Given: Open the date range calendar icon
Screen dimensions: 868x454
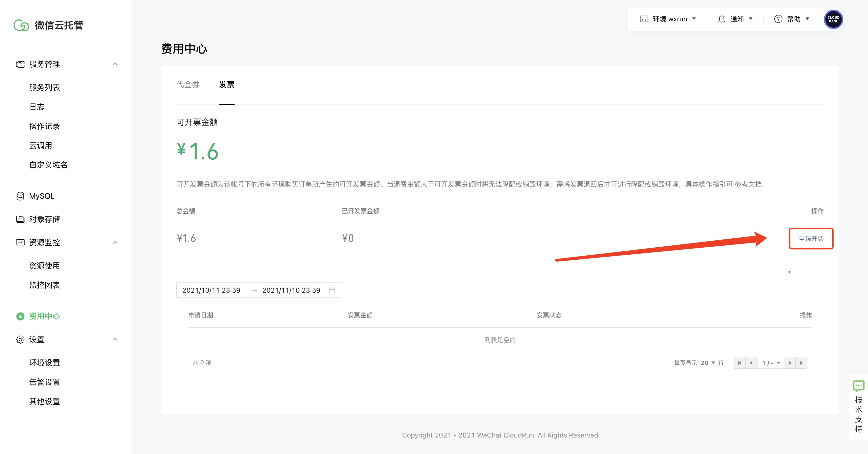Looking at the screenshot, I should [x=332, y=290].
